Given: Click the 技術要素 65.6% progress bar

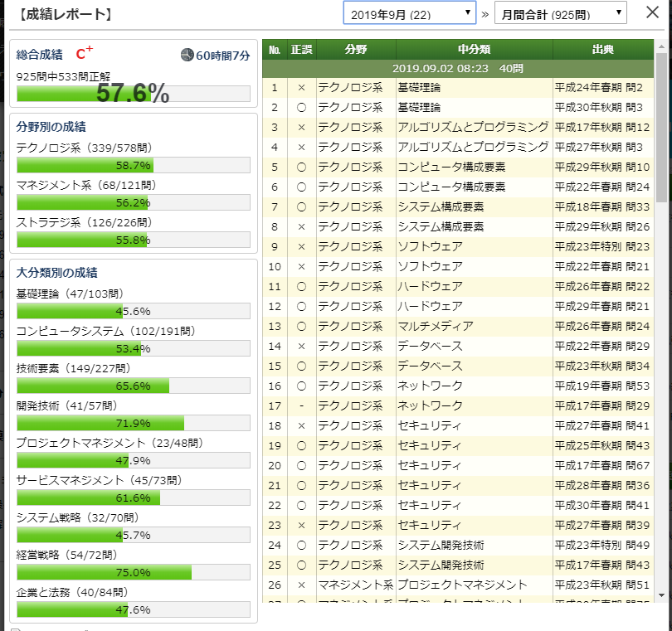Looking at the screenshot, I should click(x=134, y=386).
